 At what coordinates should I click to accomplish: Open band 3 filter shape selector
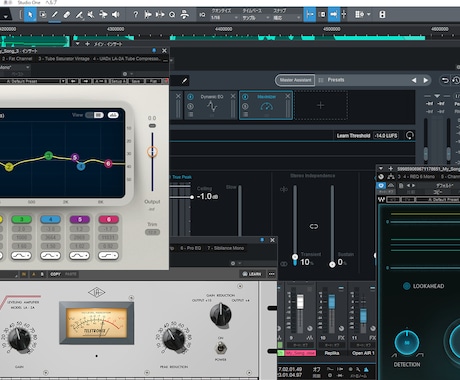point(22,256)
